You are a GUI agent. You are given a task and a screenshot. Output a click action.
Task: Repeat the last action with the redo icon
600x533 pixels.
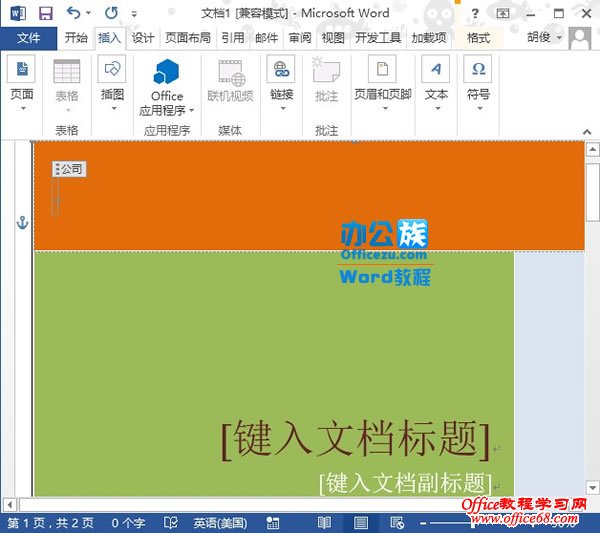click(x=111, y=13)
